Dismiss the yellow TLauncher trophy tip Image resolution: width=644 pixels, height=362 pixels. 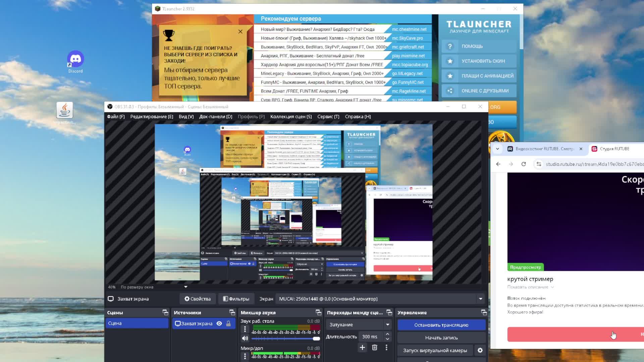click(240, 32)
